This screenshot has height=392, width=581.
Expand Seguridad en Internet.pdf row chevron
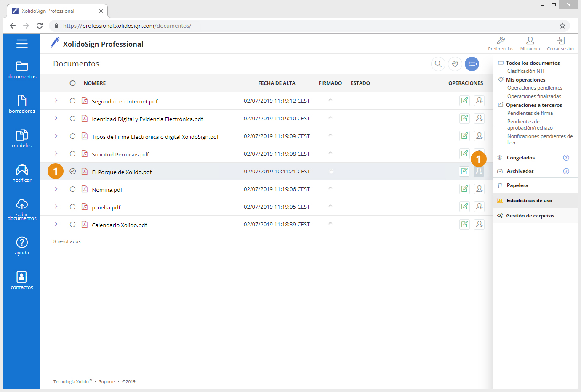point(56,101)
